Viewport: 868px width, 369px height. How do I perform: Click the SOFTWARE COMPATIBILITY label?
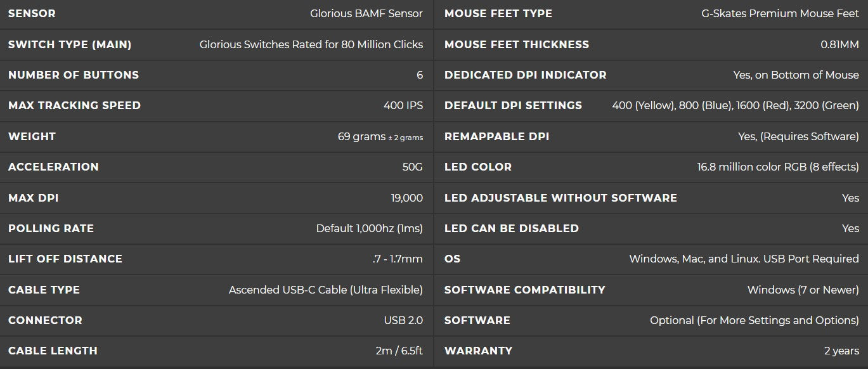coord(524,290)
